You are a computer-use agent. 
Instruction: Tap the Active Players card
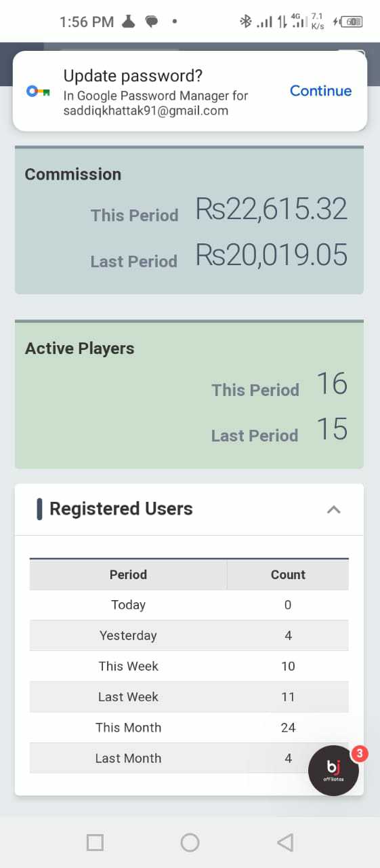189,395
